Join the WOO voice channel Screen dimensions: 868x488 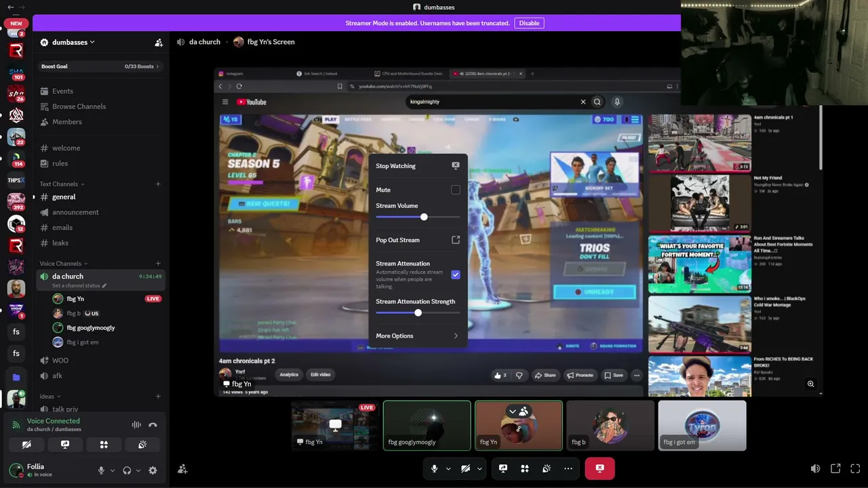[100, 361]
